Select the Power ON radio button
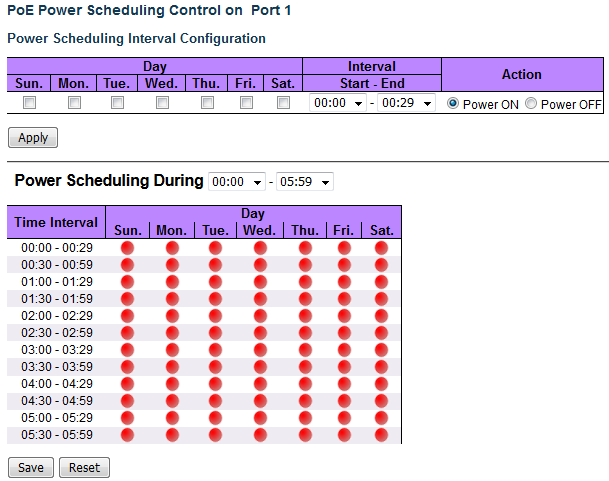The width and height of the screenshot is (609, 481). point(454,103)
